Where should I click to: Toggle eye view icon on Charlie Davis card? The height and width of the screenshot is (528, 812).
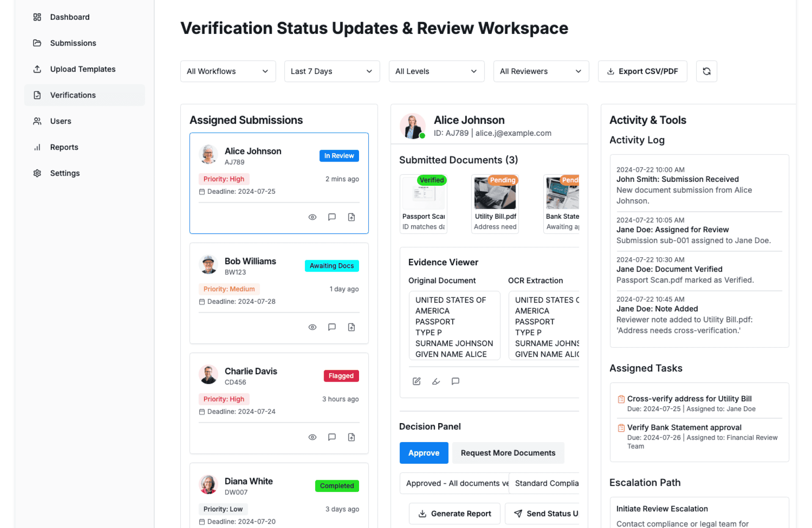coord(312,437)
